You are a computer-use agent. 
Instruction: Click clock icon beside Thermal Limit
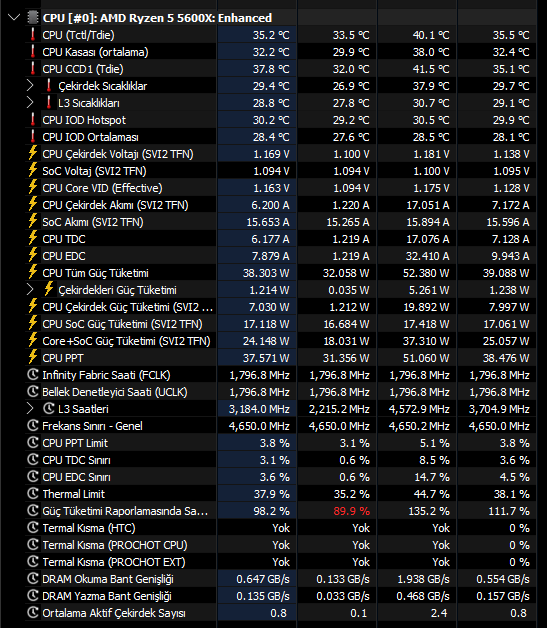click(x=32, y=493)
